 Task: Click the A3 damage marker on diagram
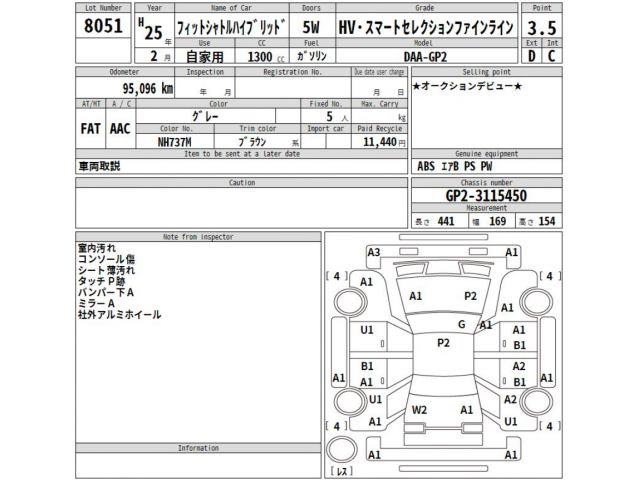[x=374, y=253]
